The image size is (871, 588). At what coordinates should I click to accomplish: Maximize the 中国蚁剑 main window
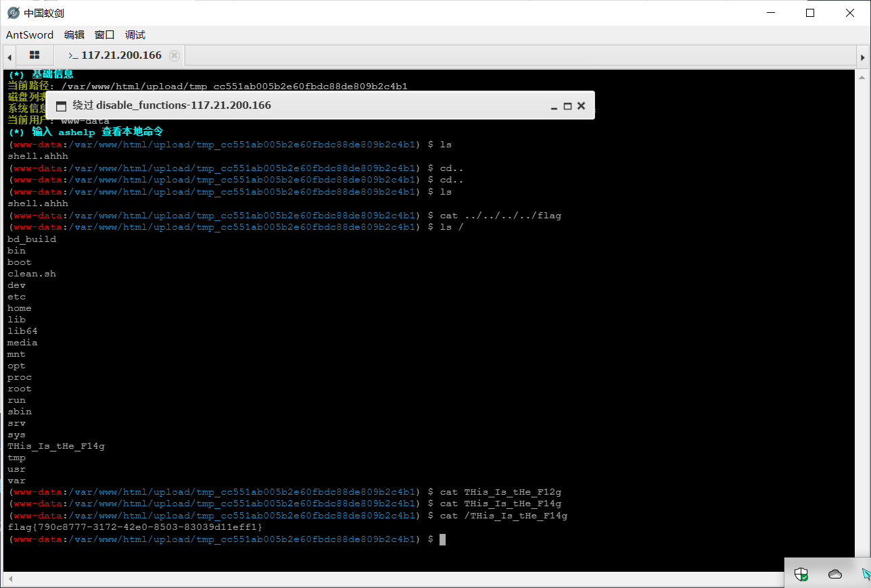point(810,13)
